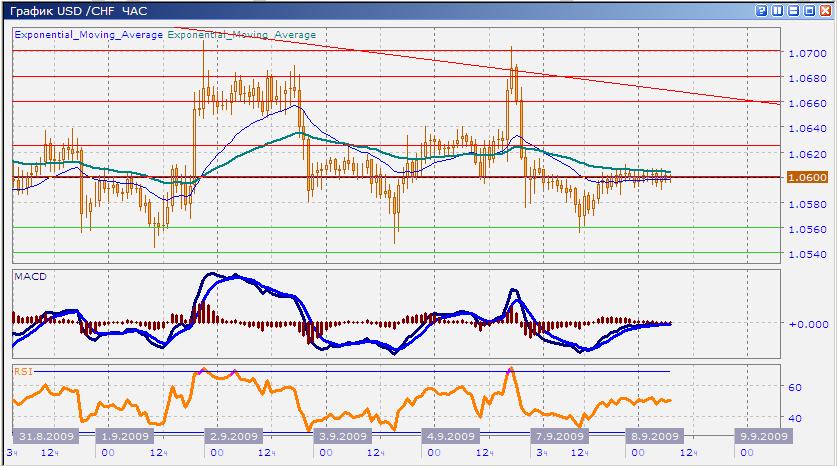Click the MACD panel label
This screenshot has height=466, width=837.
31,276
